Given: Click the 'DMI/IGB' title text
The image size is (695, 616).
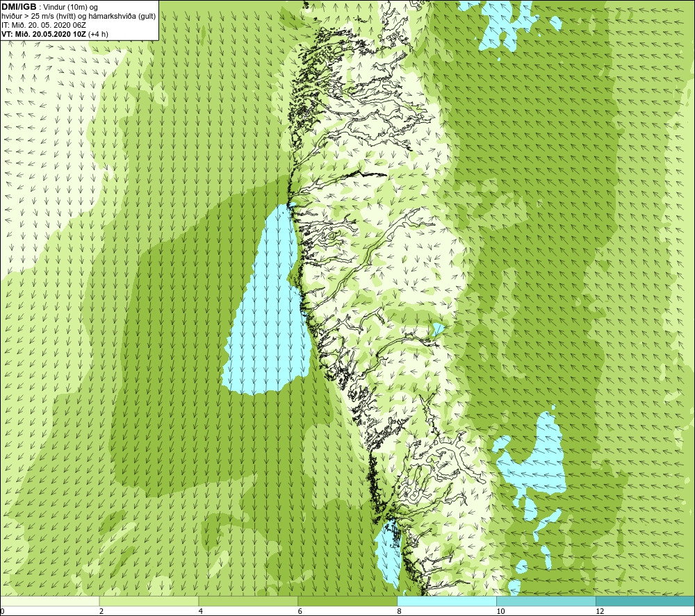Looking at the screenshot, I should tap(19, 7).
